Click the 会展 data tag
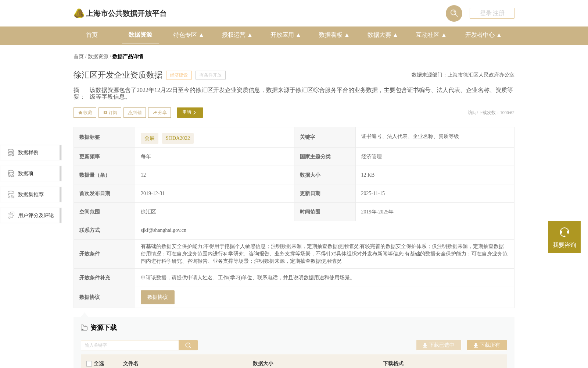Screen dimensions: 588x368 pos(150,138)
